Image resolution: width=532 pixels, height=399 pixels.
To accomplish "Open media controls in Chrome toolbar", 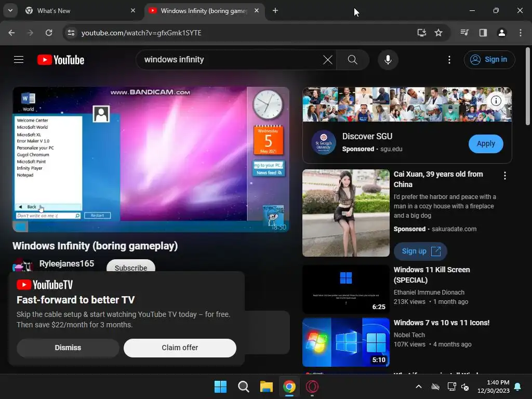I will (464, 33).
